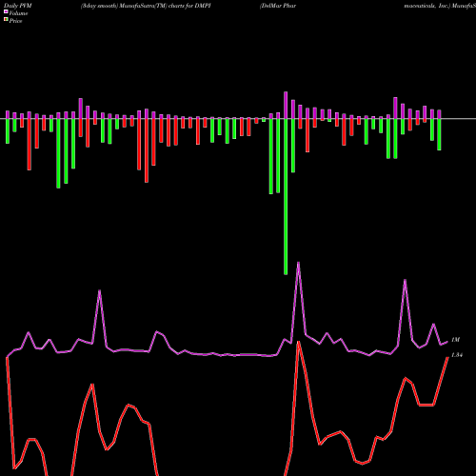Select the 'Price' legend label

coord(16,21)
